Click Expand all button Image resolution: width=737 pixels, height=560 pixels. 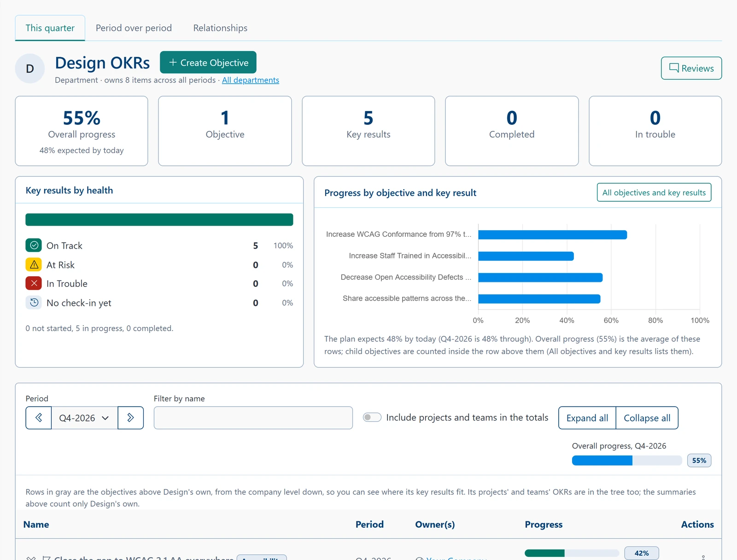pyautogui.click(x=587, y=418)
